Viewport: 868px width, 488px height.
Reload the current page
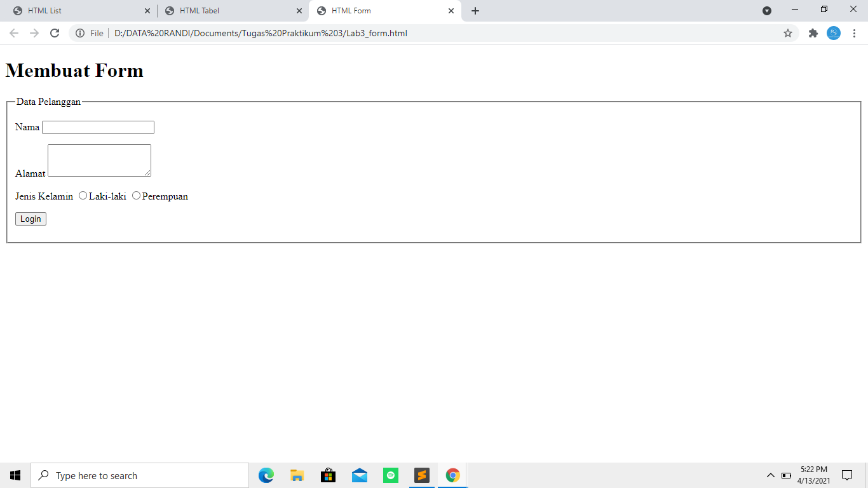[55, 32]
